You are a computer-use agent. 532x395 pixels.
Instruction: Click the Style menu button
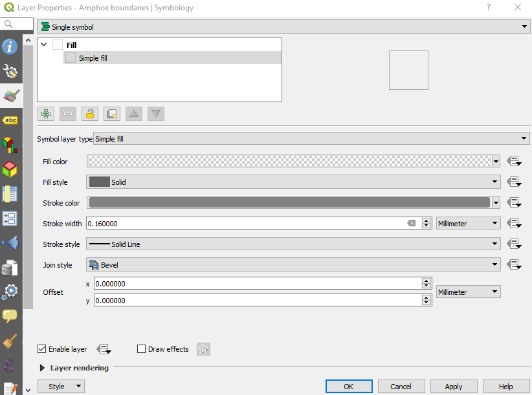pos(61,387)
